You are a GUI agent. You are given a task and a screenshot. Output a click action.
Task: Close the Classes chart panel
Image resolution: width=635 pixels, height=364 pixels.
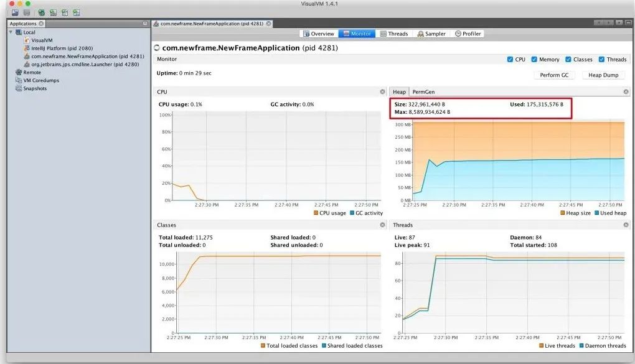382,225
